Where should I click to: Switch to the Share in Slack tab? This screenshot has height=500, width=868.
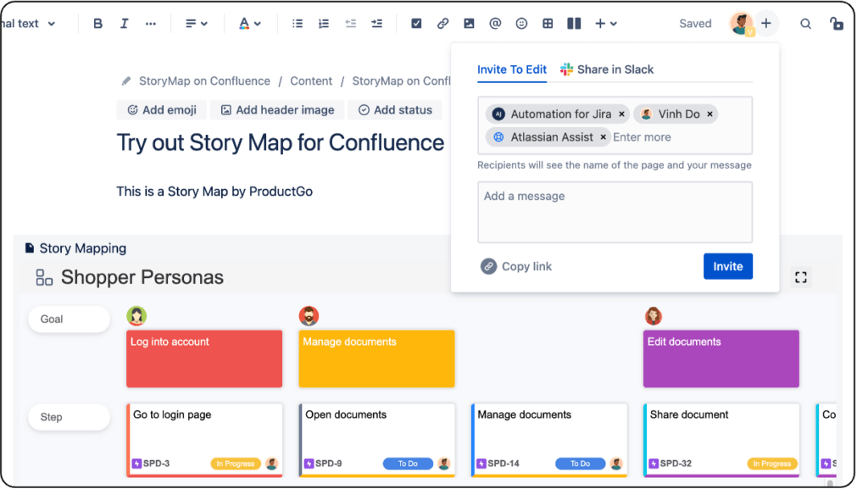tap(608, 69)
